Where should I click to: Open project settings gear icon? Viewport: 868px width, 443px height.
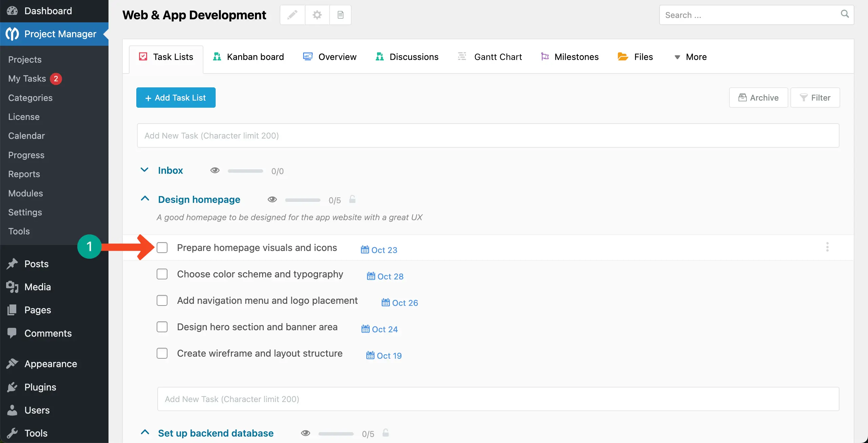[317, 15]
